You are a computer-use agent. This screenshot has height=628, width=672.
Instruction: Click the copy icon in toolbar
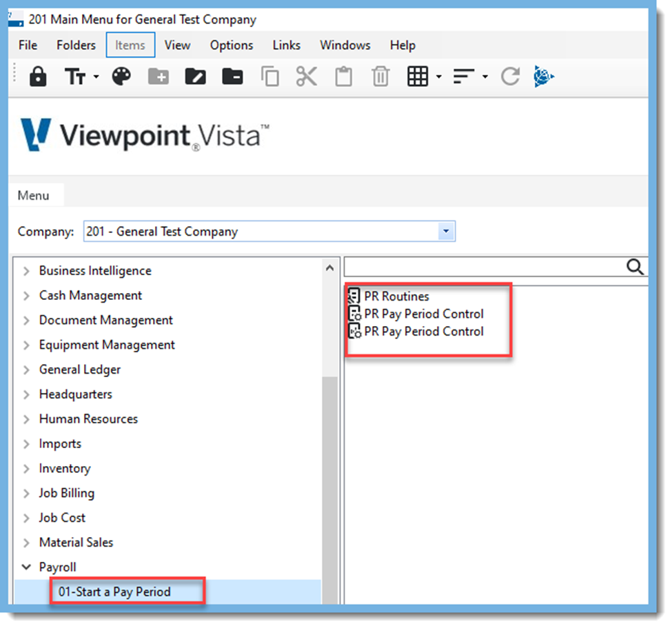pyautogui.click(x=269, y=77)
